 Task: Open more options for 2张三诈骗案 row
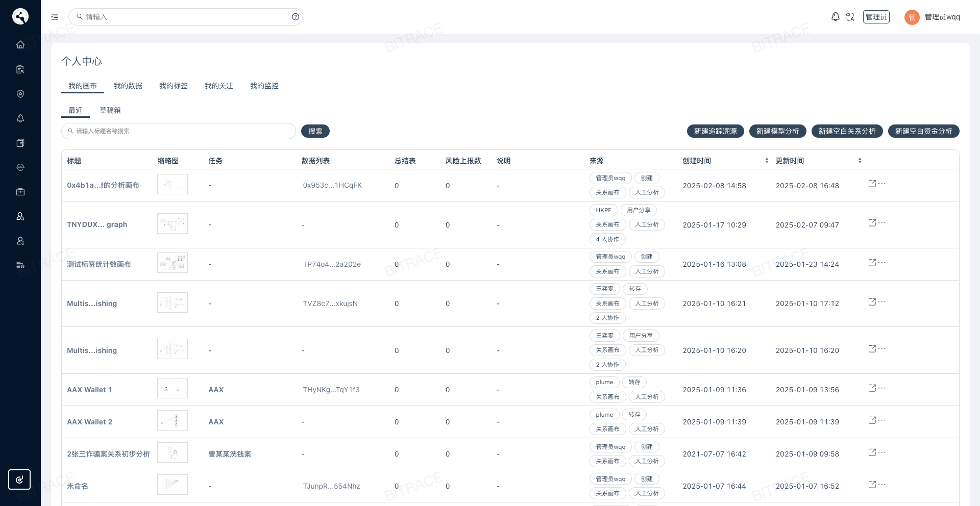(882, 452)
